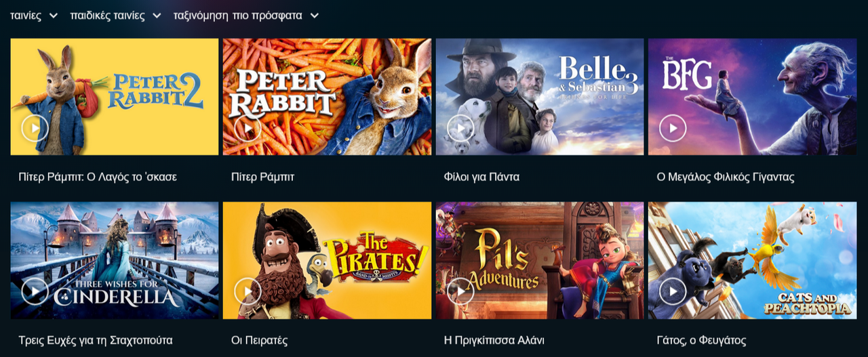Play Peter Rabbit 2 using its play icon
868x357 pixels.
[x=35, y=128]
